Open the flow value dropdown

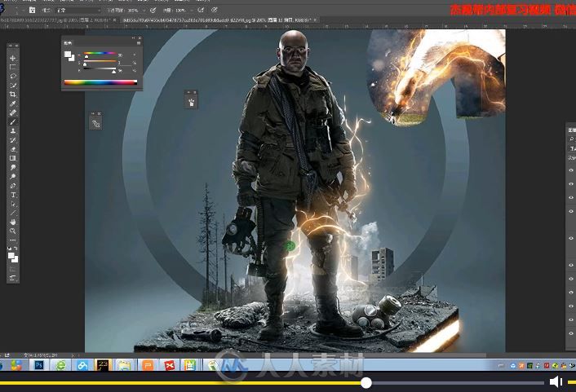pos(192,11)
